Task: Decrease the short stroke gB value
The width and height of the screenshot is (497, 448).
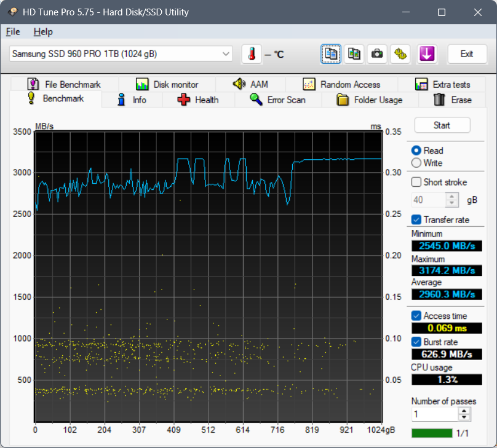Action: pos(451,203)
